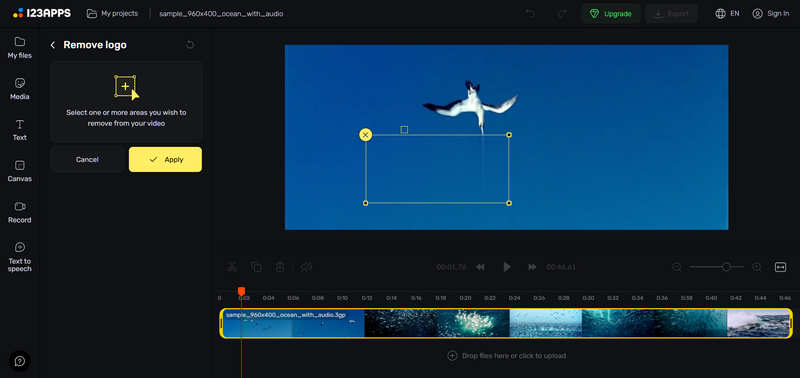The width and height of the screenshot is (800, 378).
Task: Click the delete clip trash icon
Action: coord(280,267)
